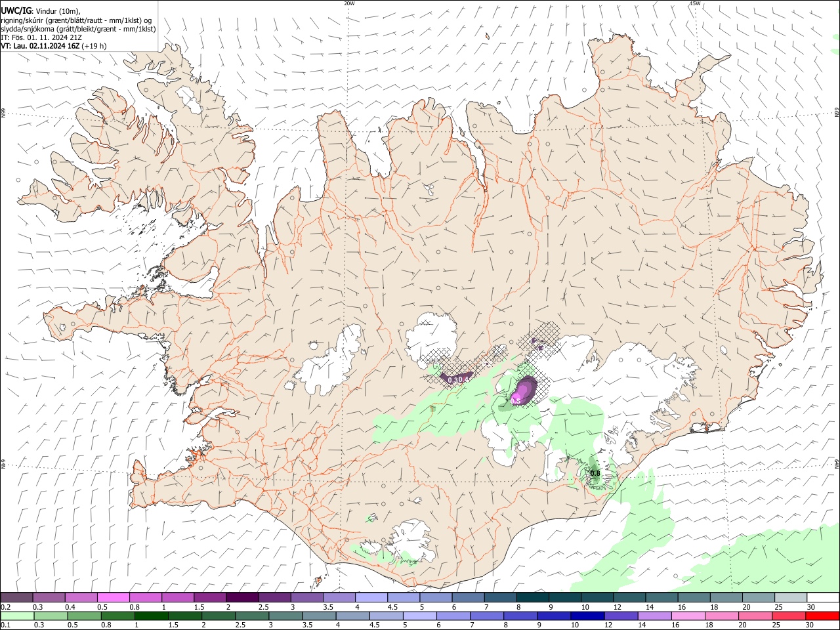Click the medium green 0.5 swatch in the lower legend row
The width and height of the screenshot is (840, 630).
pyautogui.click(x=84, y=616)
